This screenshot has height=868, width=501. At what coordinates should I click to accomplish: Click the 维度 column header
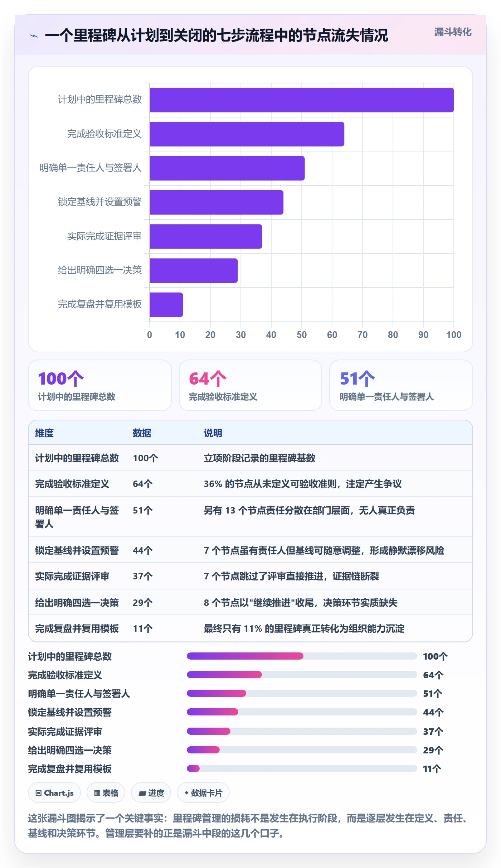click(x=44, y=433)
